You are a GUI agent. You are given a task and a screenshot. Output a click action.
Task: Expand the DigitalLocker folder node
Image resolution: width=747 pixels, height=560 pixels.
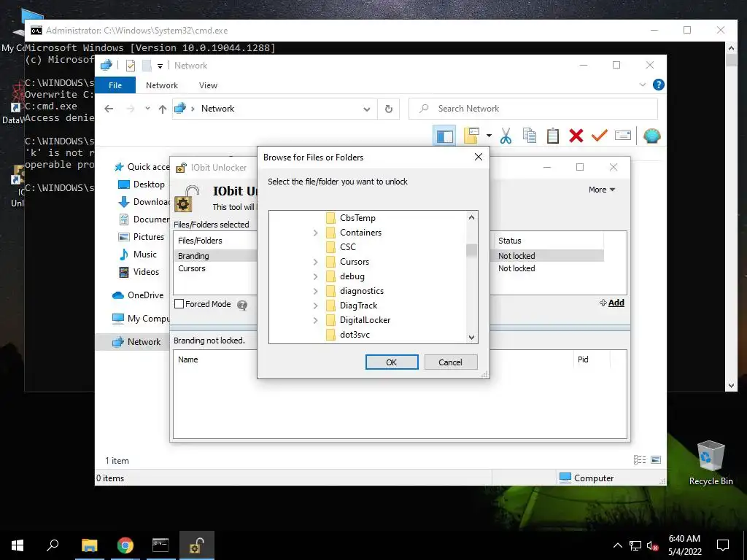click(315, 321)
